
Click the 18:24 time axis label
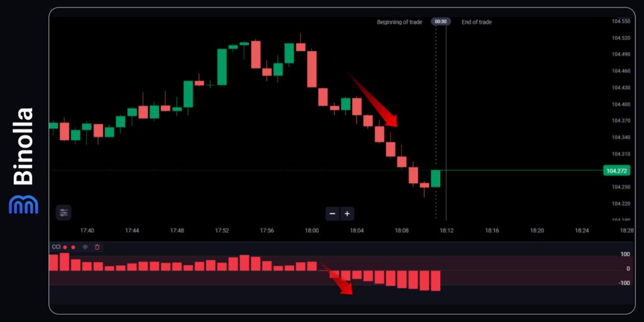pos(582,231)
